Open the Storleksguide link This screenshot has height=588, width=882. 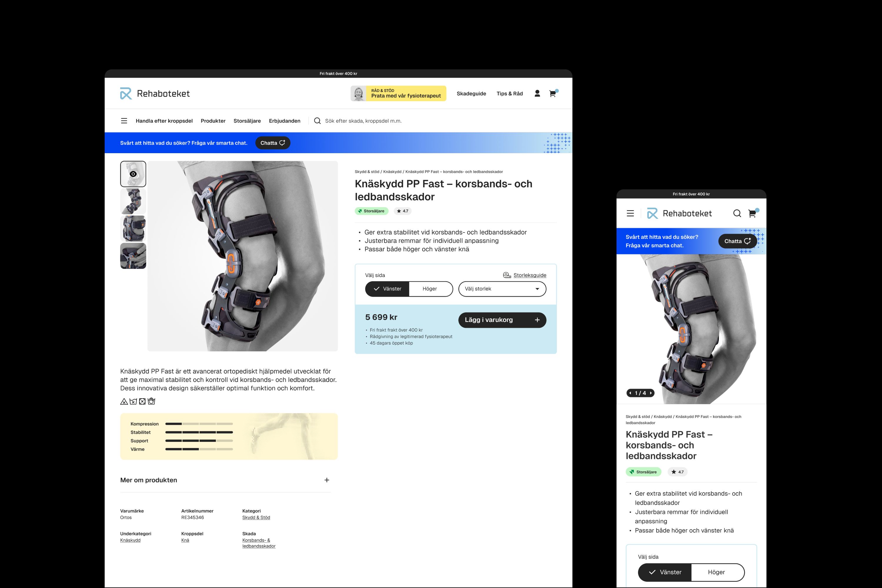click(x=529, y=275)
